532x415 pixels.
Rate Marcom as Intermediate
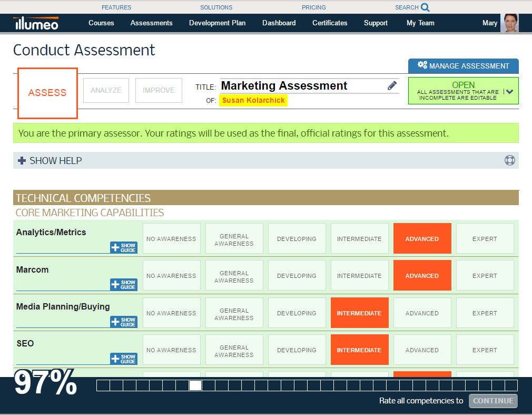coord(360,275)
